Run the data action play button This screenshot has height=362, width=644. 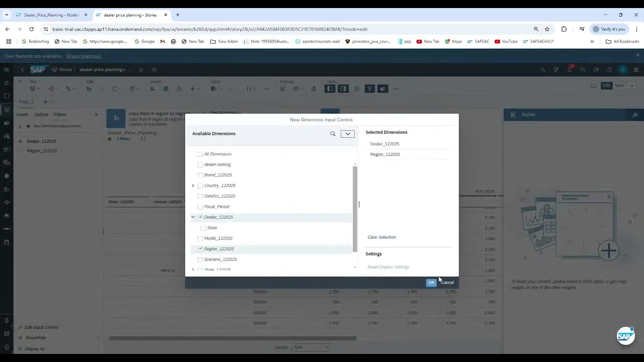click(x=116, y=118)
